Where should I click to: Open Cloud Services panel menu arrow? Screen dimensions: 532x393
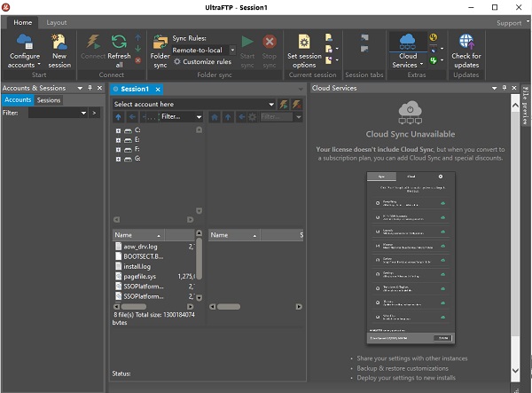tap(495, 88)
